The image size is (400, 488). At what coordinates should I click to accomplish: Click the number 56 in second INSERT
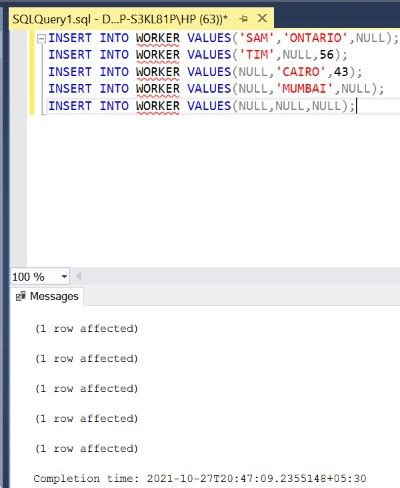tap(327, 55)
